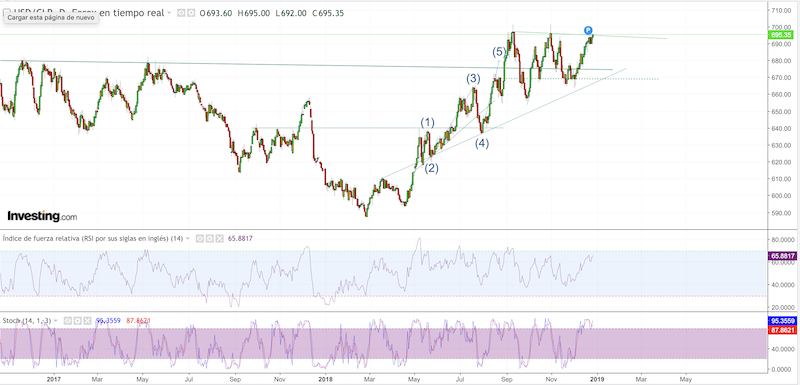Click the 700.00 level on the price axis

pos(781,27)
